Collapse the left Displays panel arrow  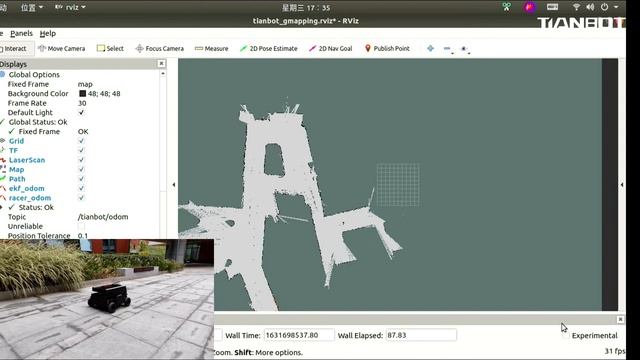tap(174, 184)
